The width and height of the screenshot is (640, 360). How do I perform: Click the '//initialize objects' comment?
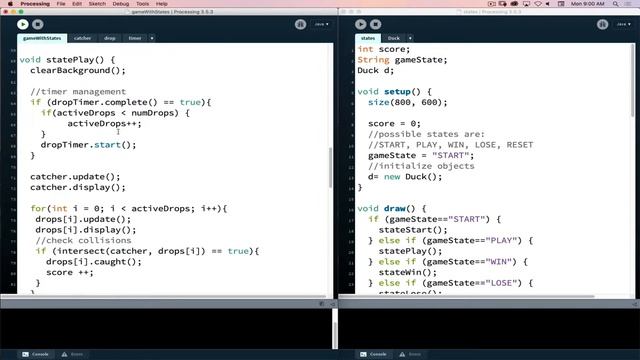click(421, 166)
